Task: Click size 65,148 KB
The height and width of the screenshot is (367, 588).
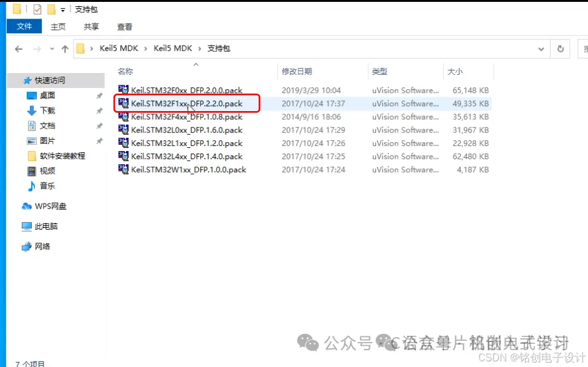Action: click(471, 90)
